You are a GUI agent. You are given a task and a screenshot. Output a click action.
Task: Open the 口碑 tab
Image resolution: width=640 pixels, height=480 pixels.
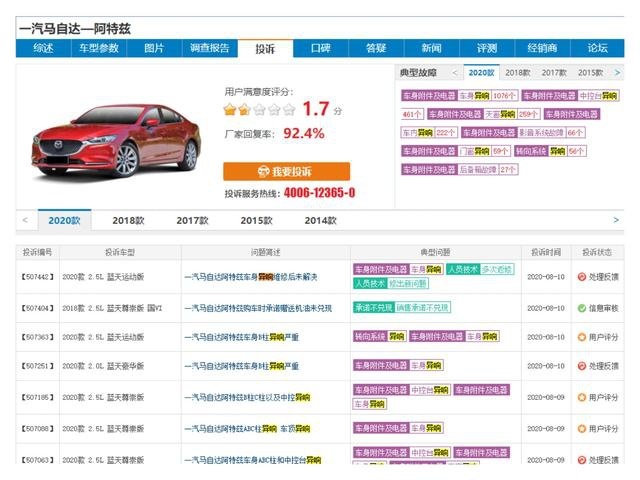pos(321,48)
